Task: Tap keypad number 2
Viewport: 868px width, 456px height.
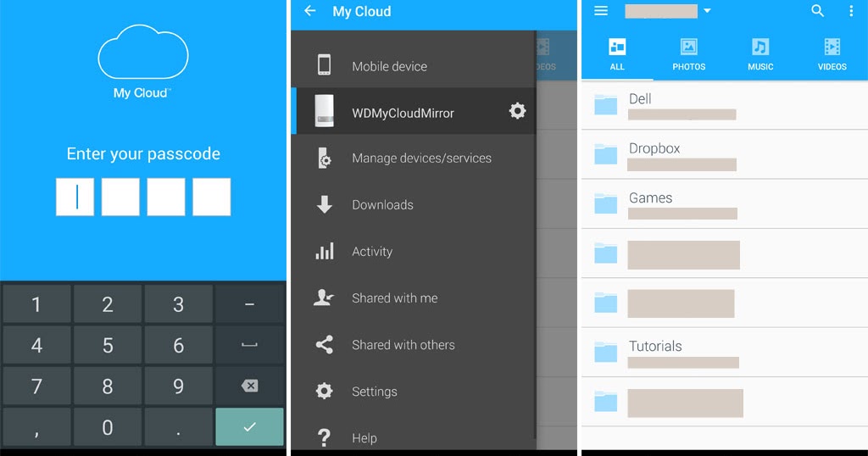Action: (108, 304)
